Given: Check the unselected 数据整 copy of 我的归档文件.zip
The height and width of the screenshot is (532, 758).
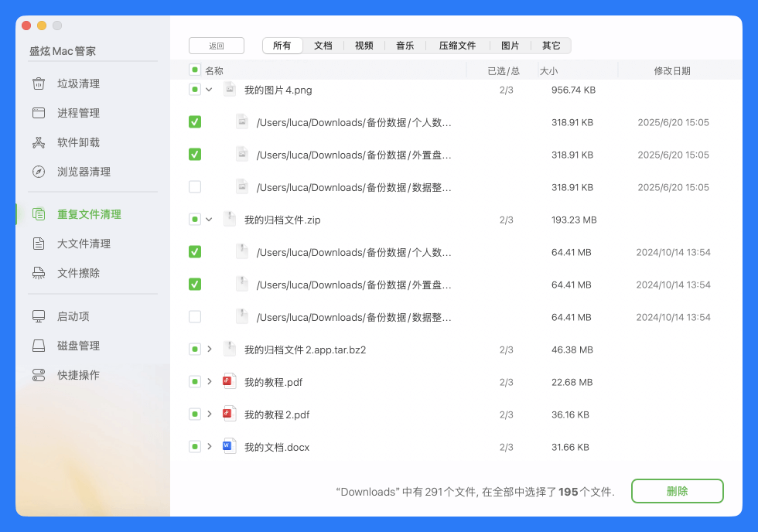Looking at the screenshot, I should click(x=195, y=317).
